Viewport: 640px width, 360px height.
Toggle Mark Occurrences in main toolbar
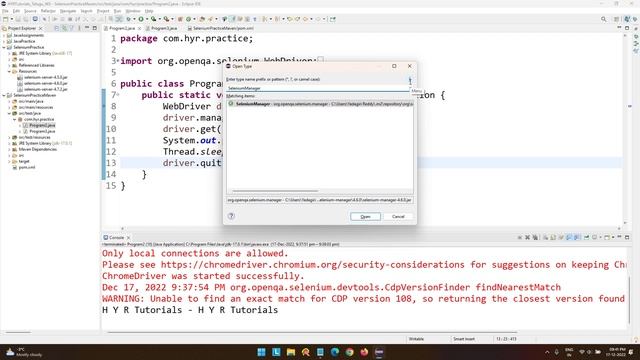pos(233,19)
